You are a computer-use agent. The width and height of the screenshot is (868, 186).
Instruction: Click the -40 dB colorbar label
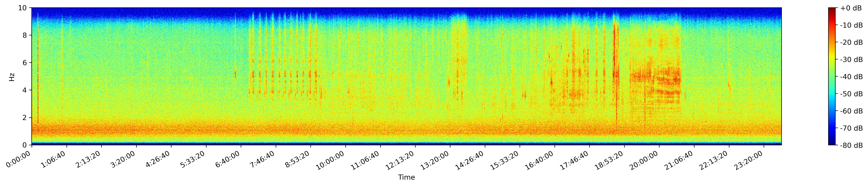(851, 77)
